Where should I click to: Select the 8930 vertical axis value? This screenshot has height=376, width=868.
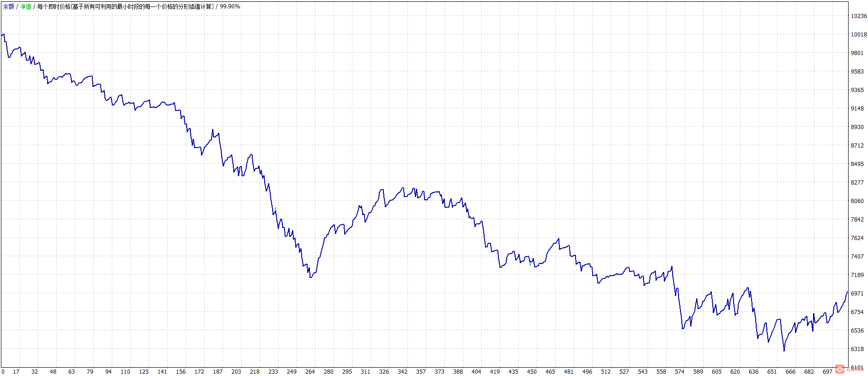(x=857, y=127)
